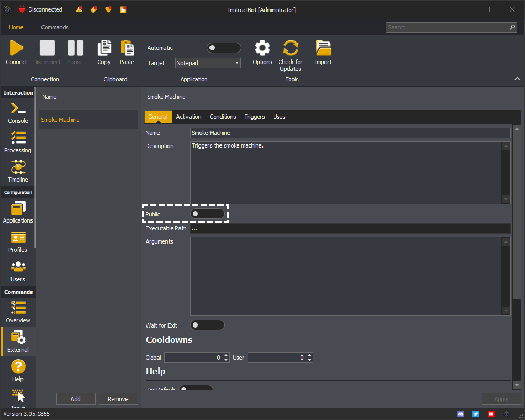This screenshot has height=420, width=525.
Task: Click main panel scrollbar up arrow
Action: (517, 129)
